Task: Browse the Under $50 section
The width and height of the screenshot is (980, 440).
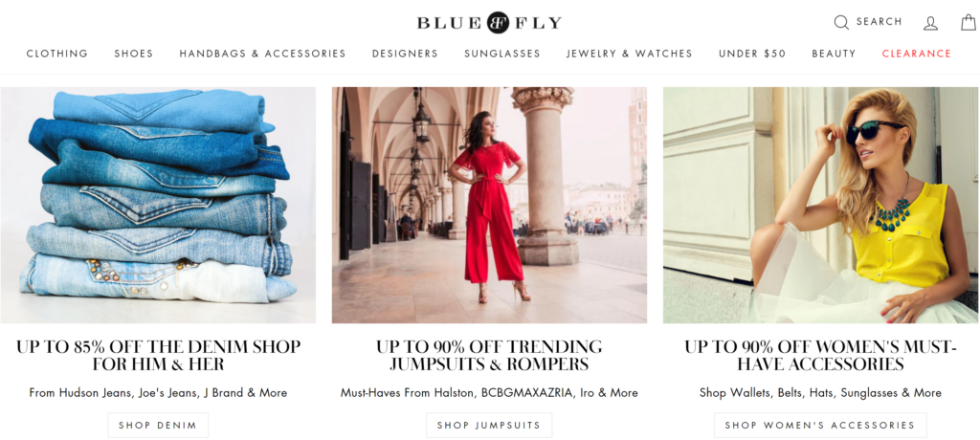Action: point(752,54)
